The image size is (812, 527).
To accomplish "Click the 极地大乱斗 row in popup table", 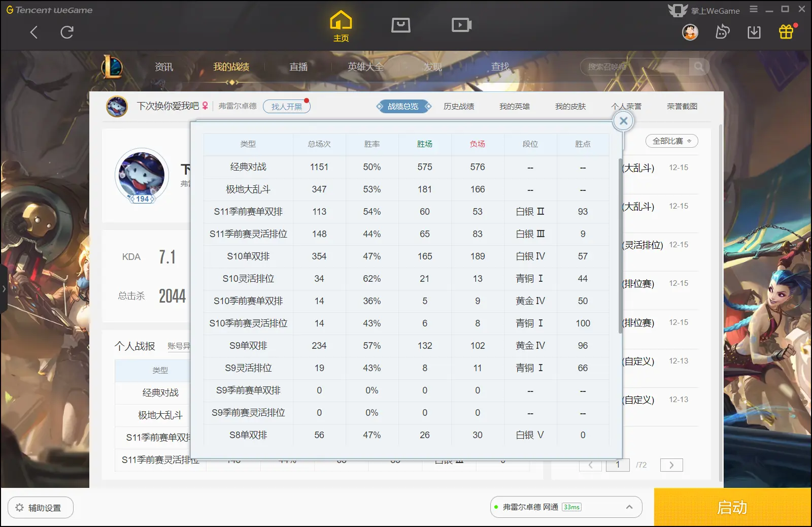I will tap(407, 189).
